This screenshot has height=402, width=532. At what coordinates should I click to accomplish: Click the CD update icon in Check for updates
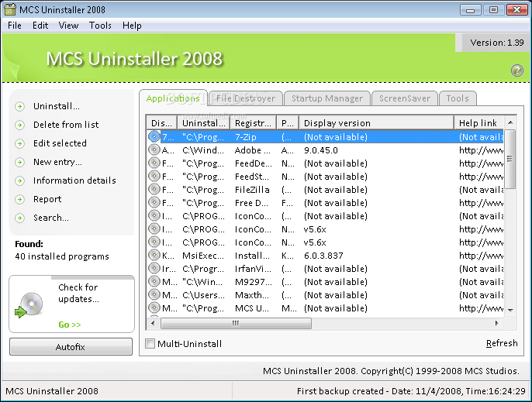click(29, 304)
